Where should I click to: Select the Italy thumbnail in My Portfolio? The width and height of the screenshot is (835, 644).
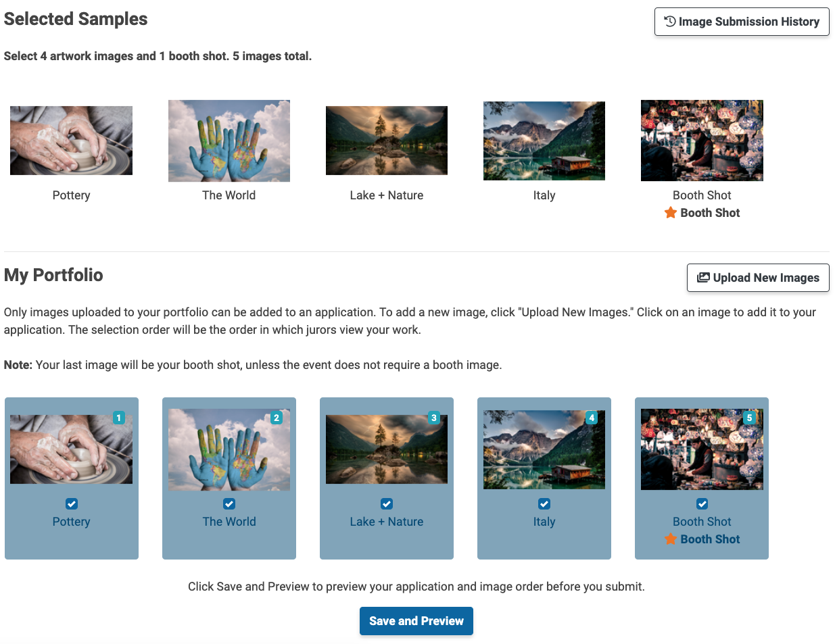pos(544,449)
